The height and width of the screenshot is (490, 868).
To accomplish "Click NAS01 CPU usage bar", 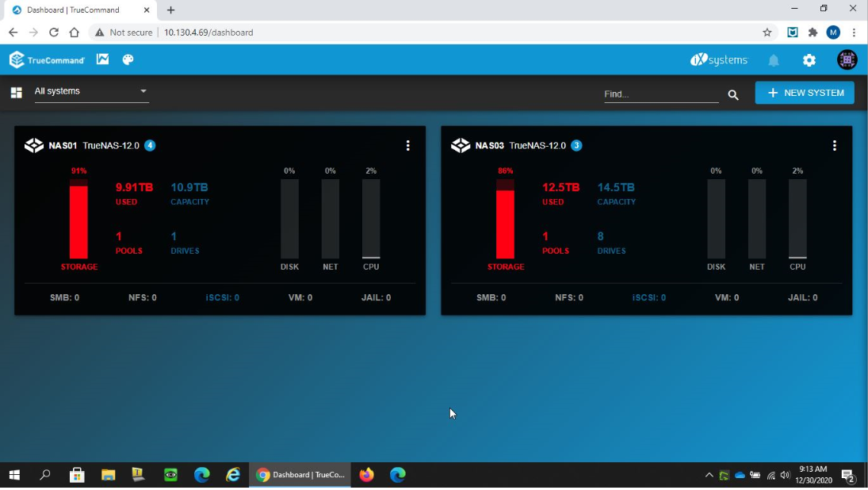I will pyautogui.click(x=371, y=219).
